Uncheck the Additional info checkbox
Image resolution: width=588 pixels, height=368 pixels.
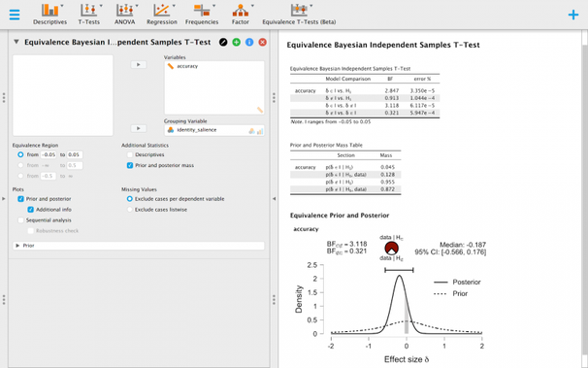point(31,210)
